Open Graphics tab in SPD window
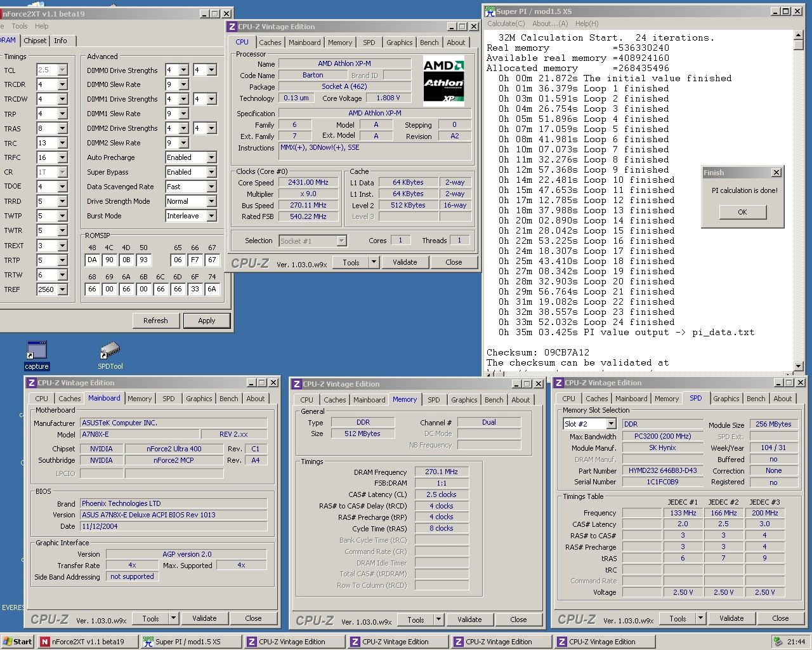Image resolution: width=812 pixels, height=650 pixels. [726, 399]
